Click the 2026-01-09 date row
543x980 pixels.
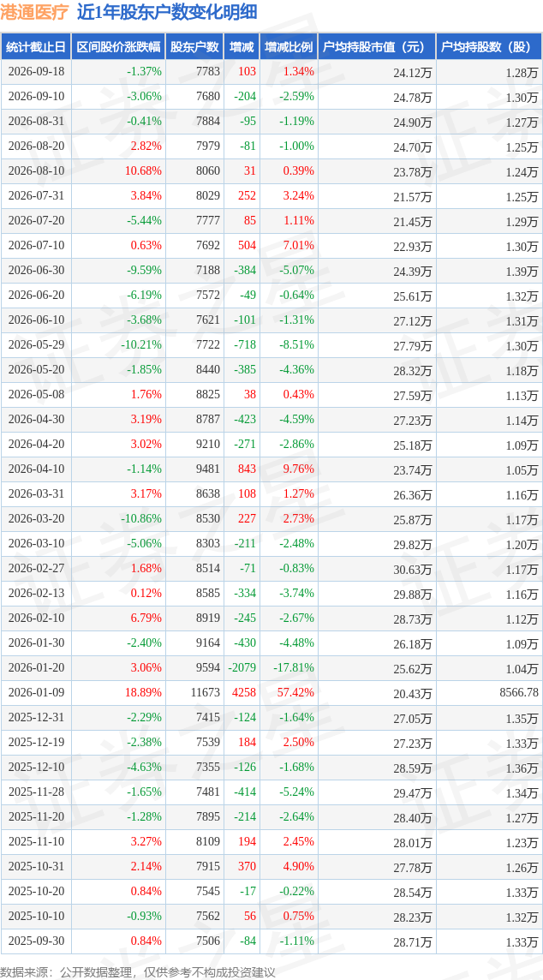[271, 693]
